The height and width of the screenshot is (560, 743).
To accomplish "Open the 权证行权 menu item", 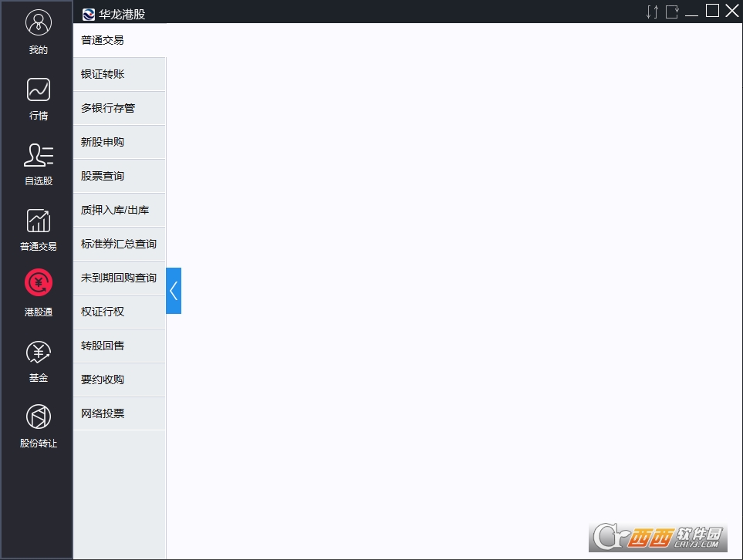I will [120, 312].
